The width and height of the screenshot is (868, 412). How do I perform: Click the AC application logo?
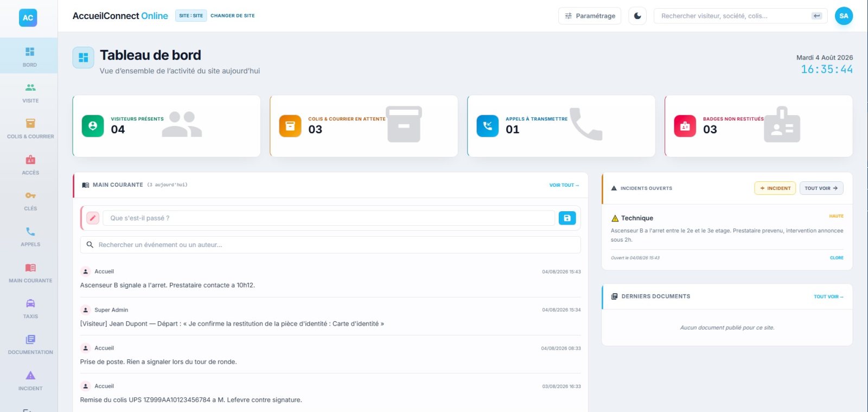tap(28, 17)
